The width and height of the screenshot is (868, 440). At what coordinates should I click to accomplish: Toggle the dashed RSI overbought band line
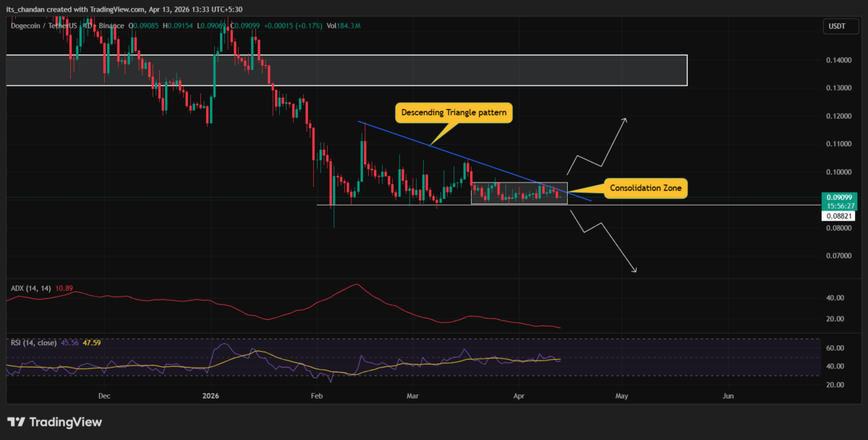pos(434,339)
